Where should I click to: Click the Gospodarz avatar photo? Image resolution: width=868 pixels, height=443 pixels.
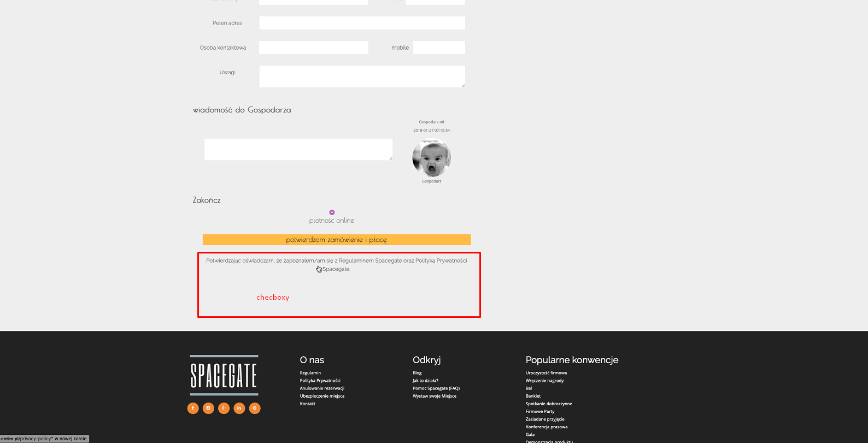[431, 158]
